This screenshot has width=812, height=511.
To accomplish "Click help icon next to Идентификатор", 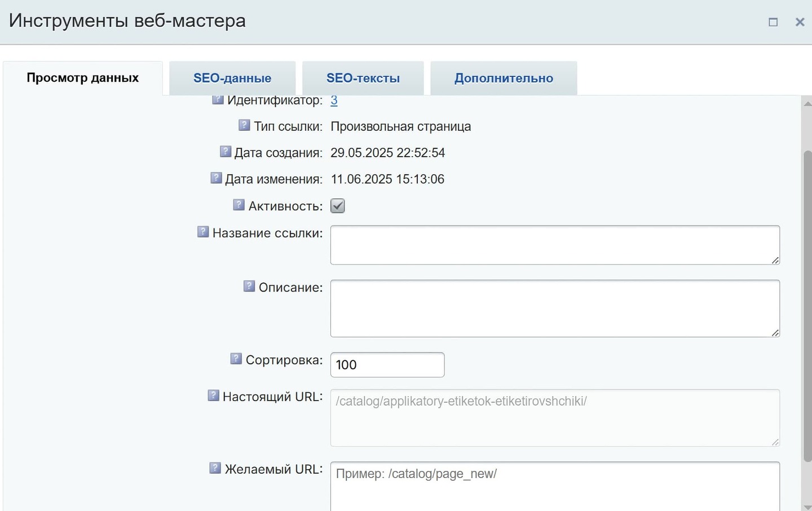I will [x=218, y=100].
